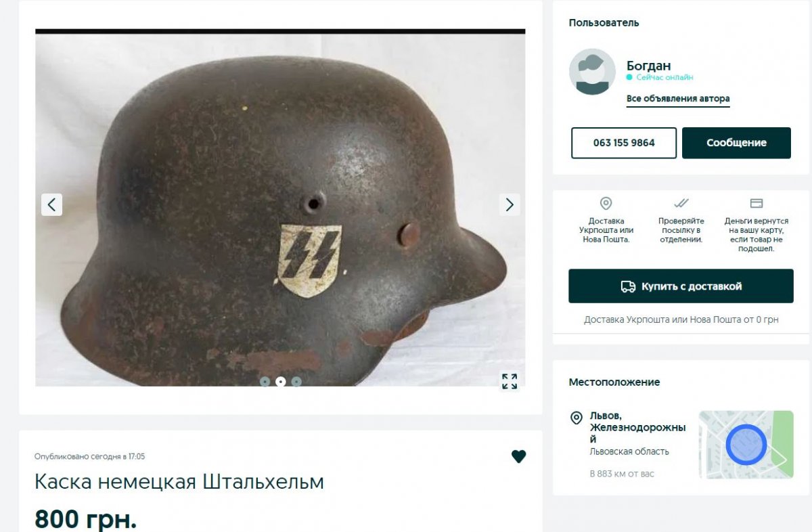Click the location pin next to Львов

click(x=577, y=418)
